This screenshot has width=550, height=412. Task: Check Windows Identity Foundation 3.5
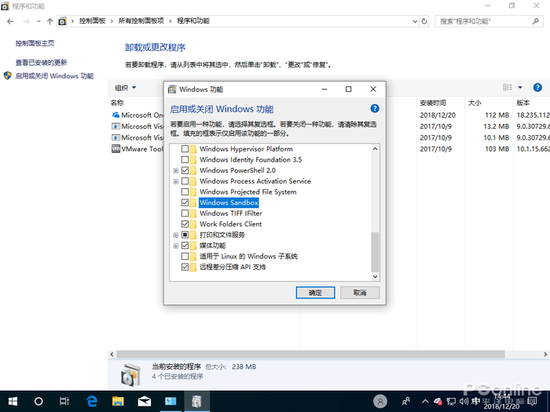pyautogui.click(x=185, y=160)
